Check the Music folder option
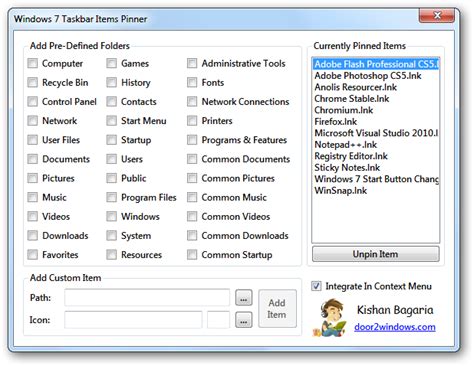 tap(32, 197)
